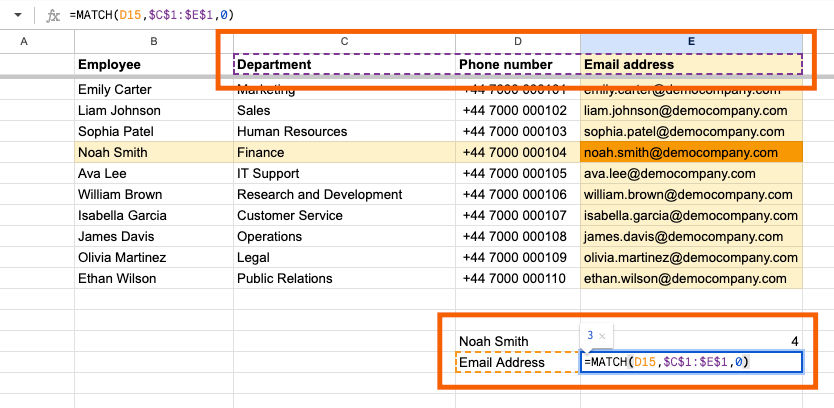
Task: Select the Ava Lee cell
Action: click(154, 173)
